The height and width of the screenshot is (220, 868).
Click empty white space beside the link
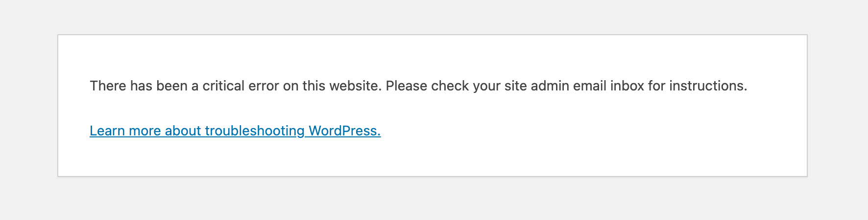(588, 131)
